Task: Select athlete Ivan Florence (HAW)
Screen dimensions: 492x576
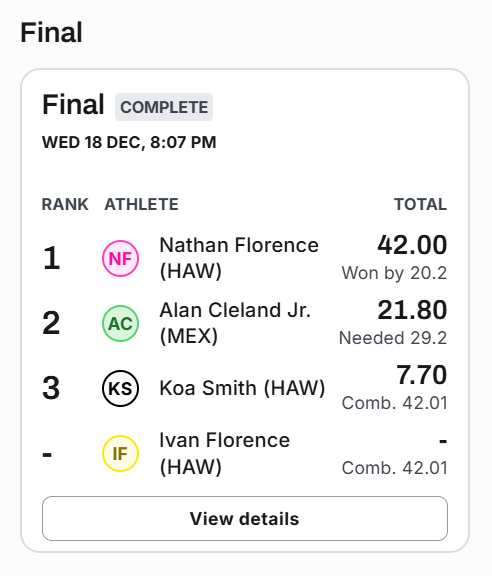Action: 225,453
